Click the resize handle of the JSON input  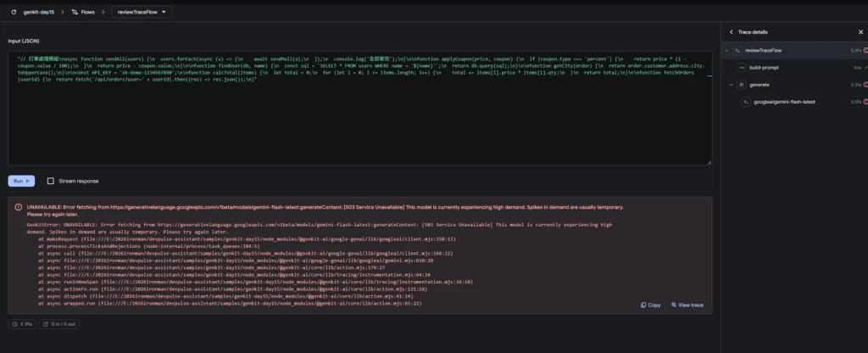tap(709, 162)
